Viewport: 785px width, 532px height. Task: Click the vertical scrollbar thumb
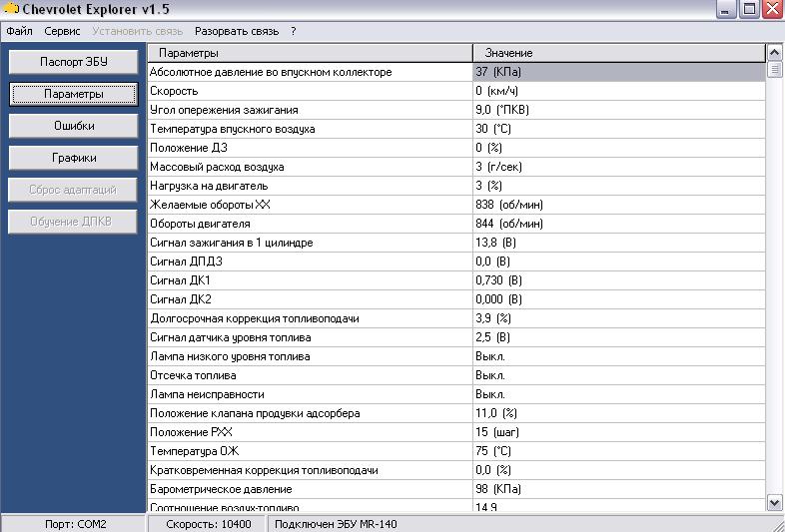(x=774, y=71)
